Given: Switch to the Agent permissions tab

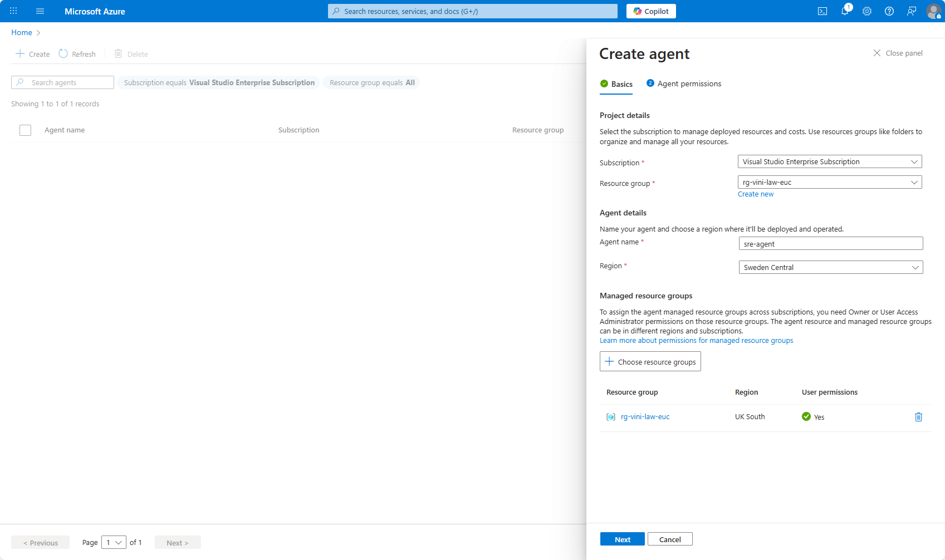Looking at the screenshot, I should tap(684, 84).
